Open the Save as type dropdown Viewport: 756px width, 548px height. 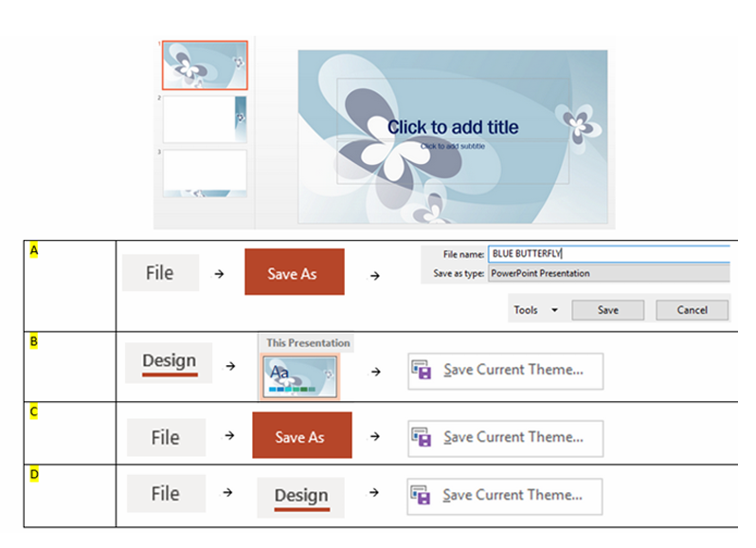(608, 273)
